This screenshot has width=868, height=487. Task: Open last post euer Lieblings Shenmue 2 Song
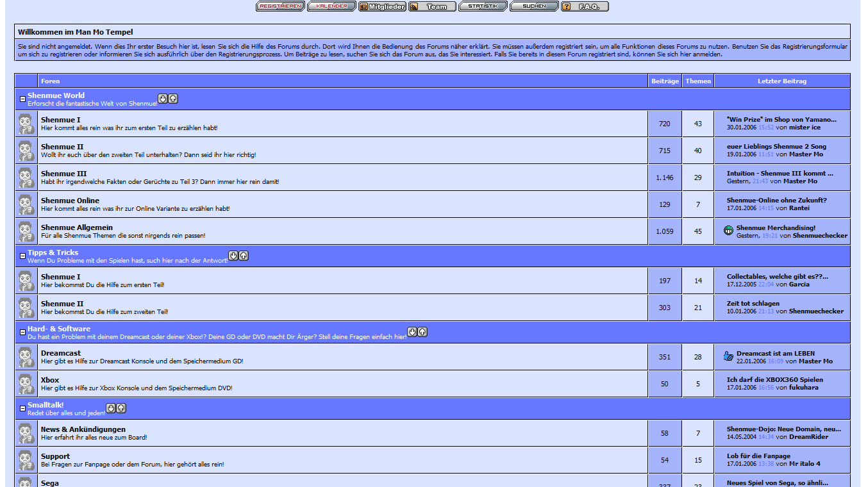(776, 146)
